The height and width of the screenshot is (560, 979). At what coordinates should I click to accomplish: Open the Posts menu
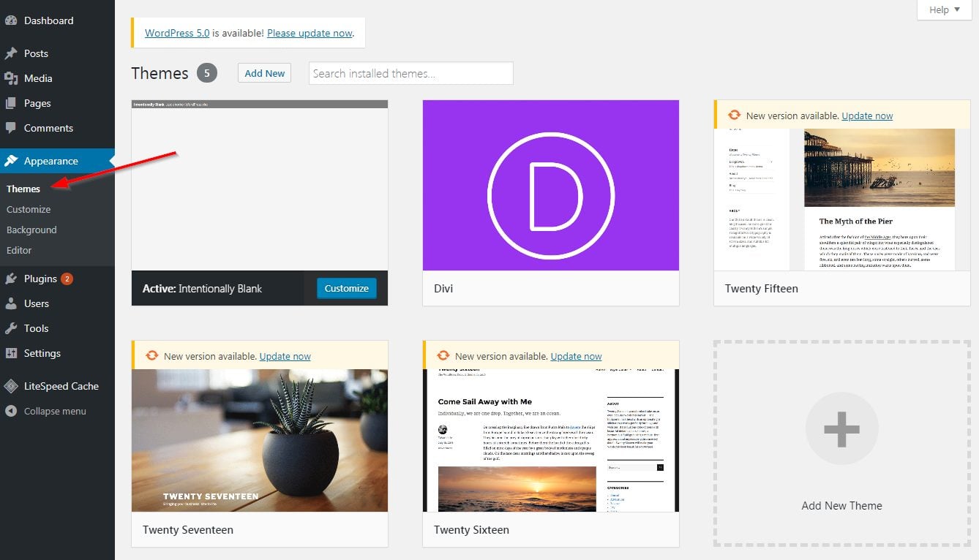57,53
